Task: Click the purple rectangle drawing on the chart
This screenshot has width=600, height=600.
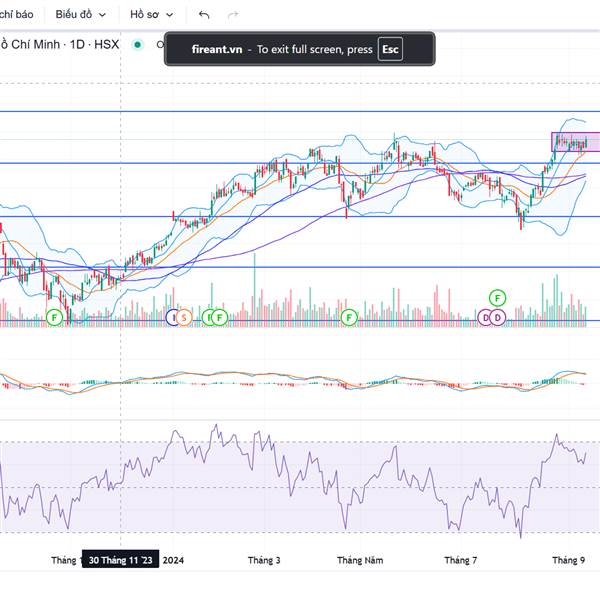Action: [x=576, y=142]
